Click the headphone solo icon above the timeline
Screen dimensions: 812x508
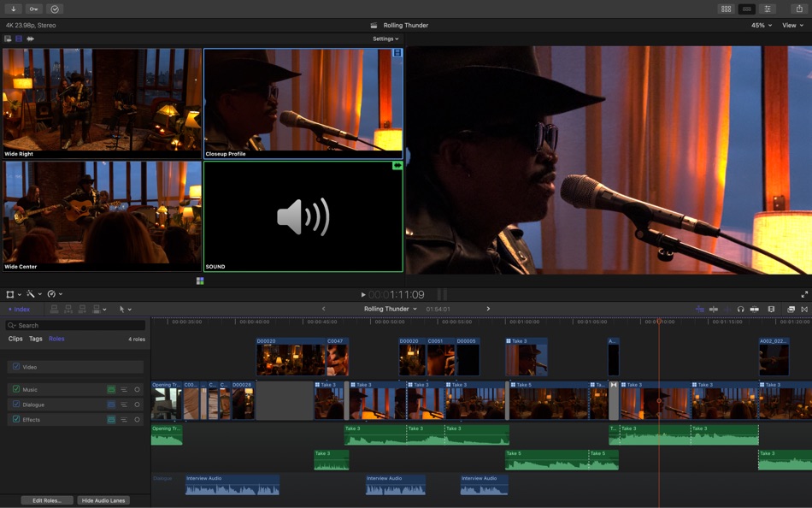[x=741, y=309]
